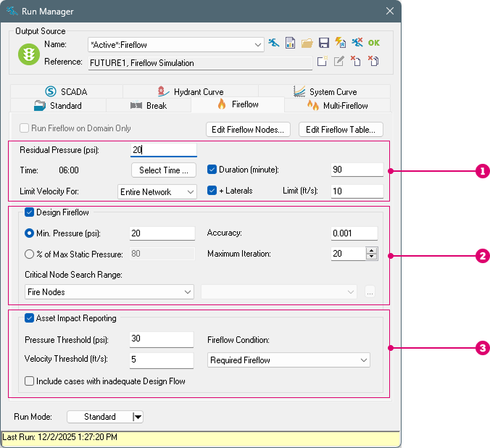Click Edit Fireflow Table button
Screen dimensions: 490x448
[341, 130]
